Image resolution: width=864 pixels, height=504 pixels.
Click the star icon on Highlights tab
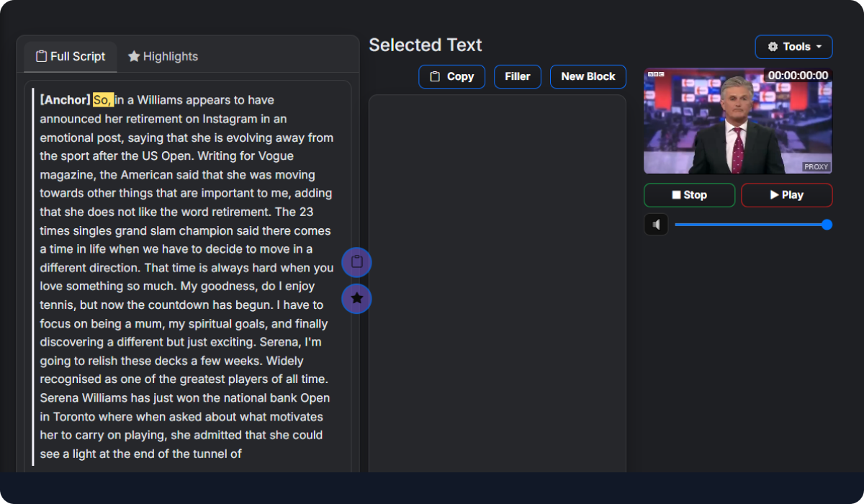coord(134,56)
